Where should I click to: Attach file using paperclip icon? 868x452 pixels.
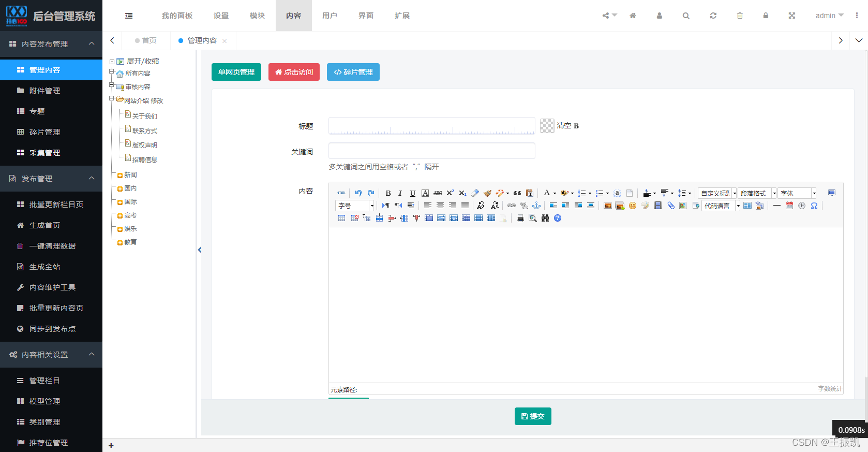pyautogui.click(x=671, y=206)
